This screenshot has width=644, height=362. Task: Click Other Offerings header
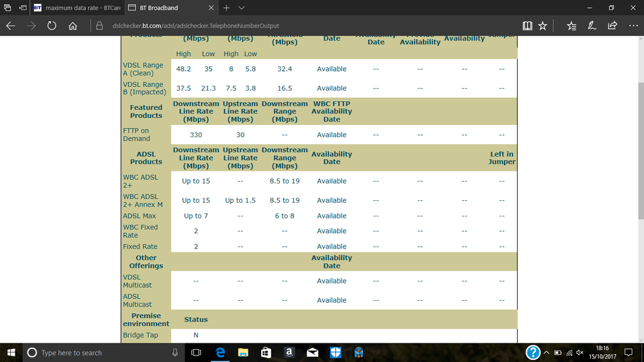(x=146, y=262)
